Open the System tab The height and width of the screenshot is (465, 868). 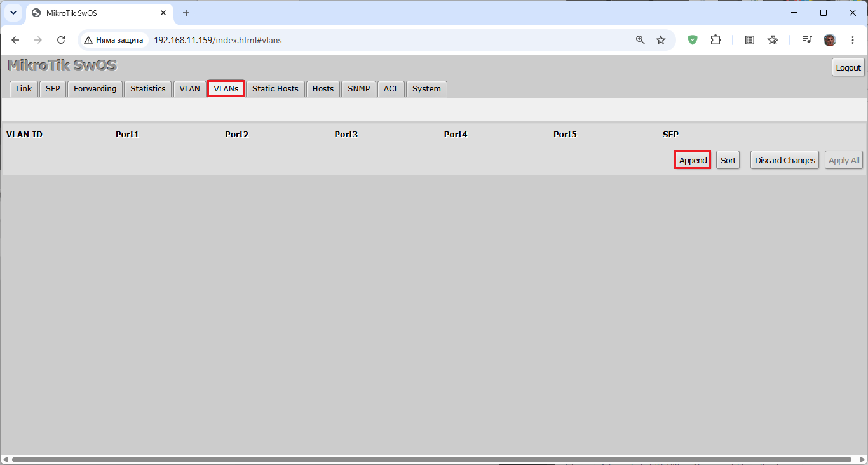426,89
